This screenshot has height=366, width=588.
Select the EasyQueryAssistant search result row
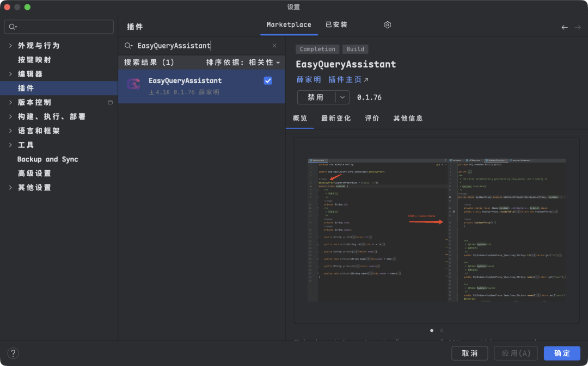202,86
